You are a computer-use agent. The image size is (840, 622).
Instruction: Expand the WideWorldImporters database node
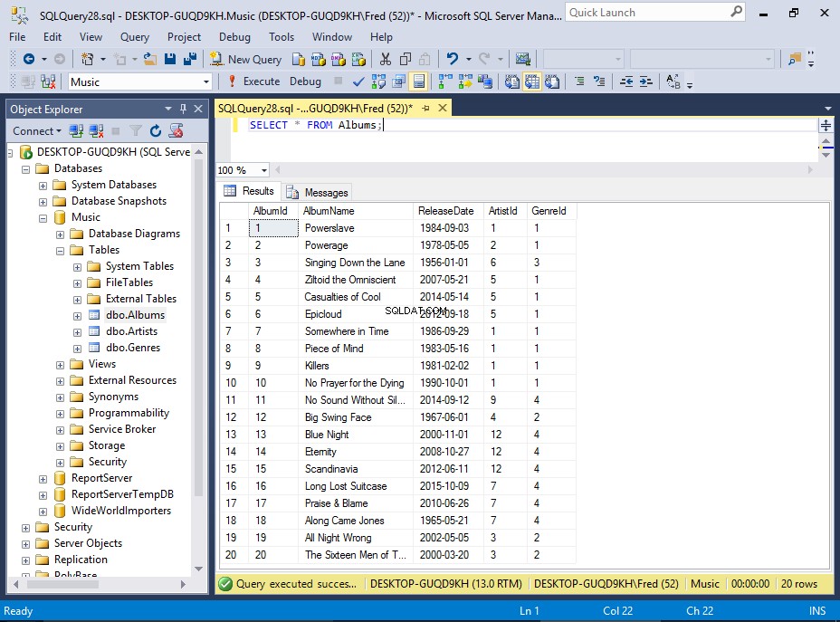(43, 512)
